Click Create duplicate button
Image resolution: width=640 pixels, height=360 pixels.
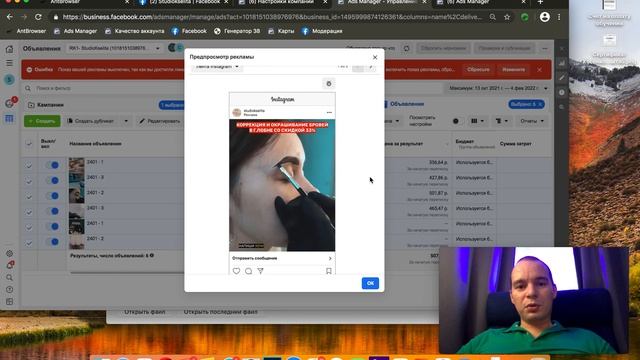[x=91, y=121]
